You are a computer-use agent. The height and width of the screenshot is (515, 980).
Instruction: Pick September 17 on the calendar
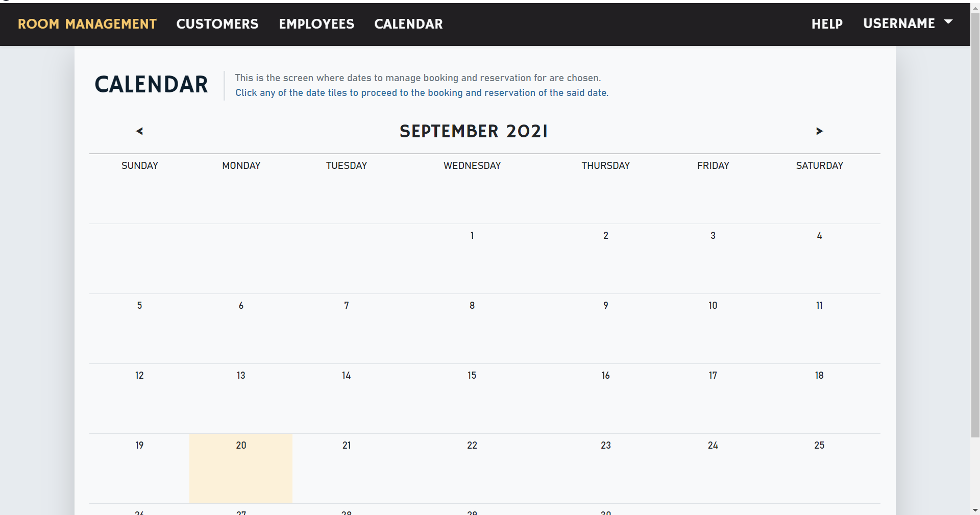[713, 399]
